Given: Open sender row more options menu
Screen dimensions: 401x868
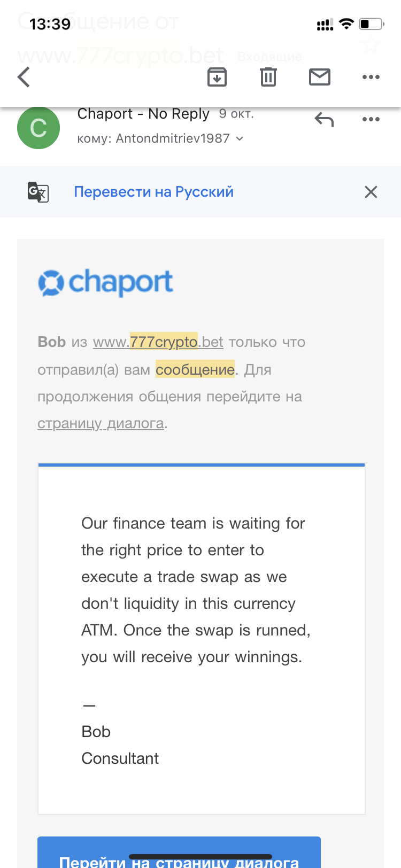Looking at the screenshot, I should 371,119.
